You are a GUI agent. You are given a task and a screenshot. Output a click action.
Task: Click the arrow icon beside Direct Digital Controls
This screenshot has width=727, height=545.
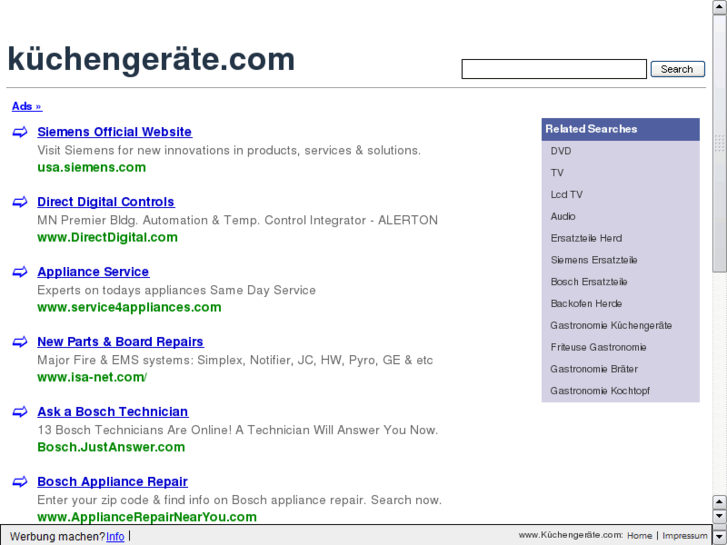click(20, 202)
